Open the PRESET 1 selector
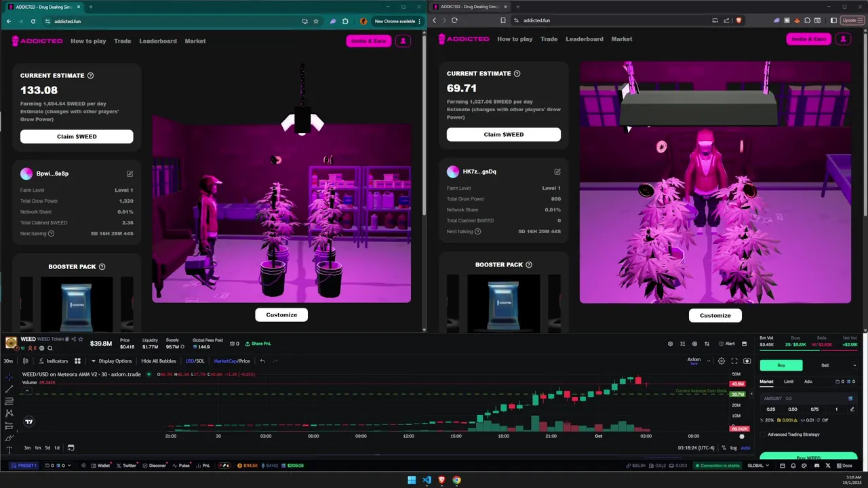The height and width of the screenshot is (488, 868). point(24,466)
